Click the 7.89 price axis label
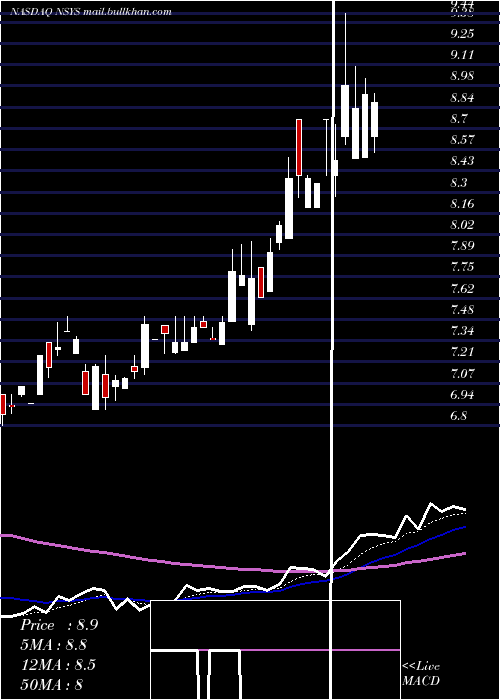Image resolution: width=500 pixels, height=700 pixels. pos(462,246)
